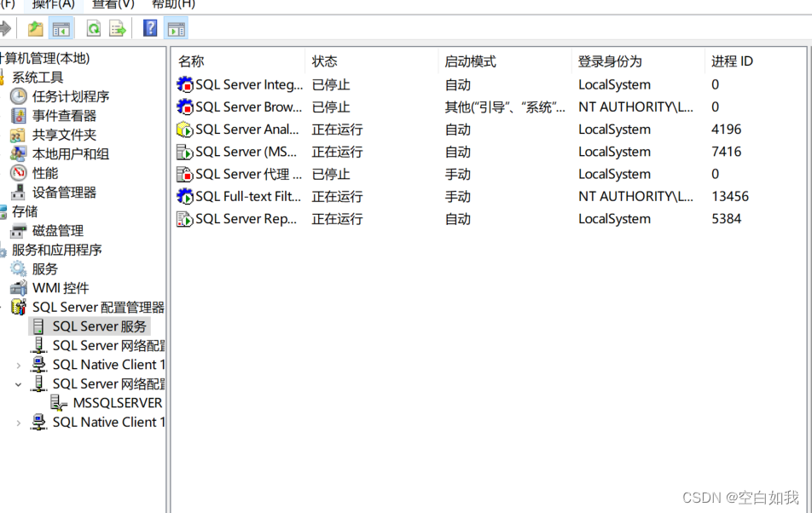Click the 共享文件夹 icon
812x513 pixels.
[x=18, y=135]
